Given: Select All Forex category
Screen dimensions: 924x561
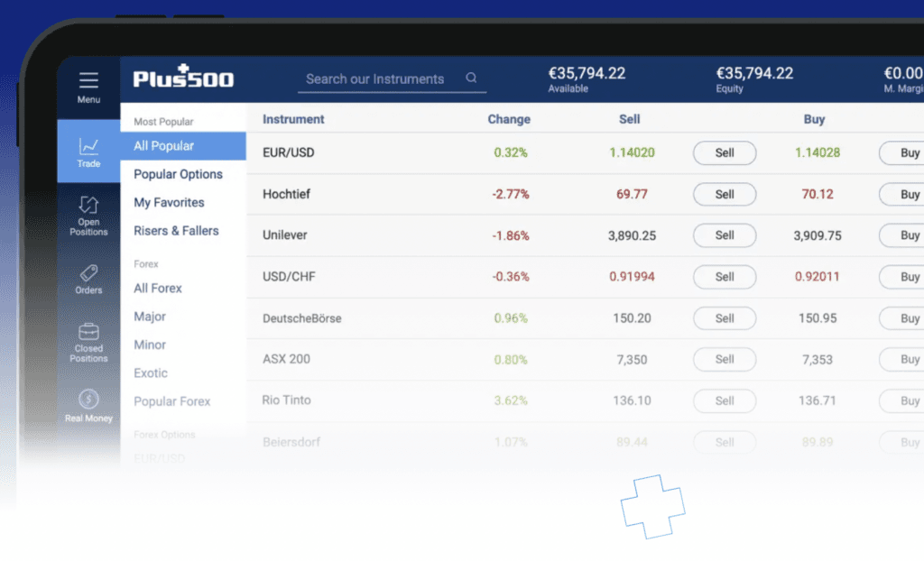Looking at the screenshot, I should click(x=158, y=289).
